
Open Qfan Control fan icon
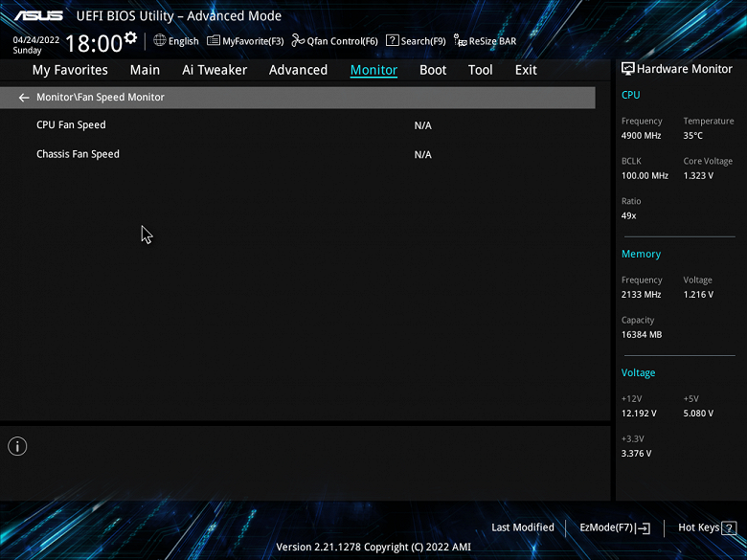(298, 40)
